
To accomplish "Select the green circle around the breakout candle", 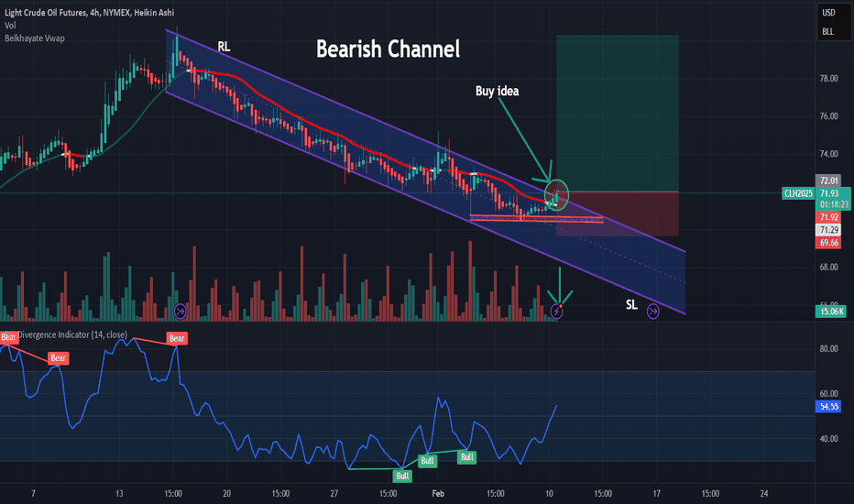I will pyautogui.click(x=556, y=194).
